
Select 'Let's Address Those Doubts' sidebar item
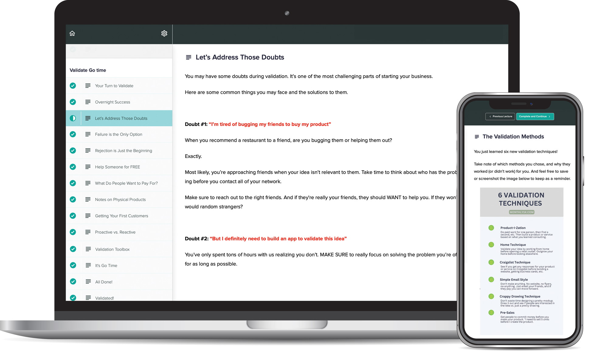(x=121, y=118)
